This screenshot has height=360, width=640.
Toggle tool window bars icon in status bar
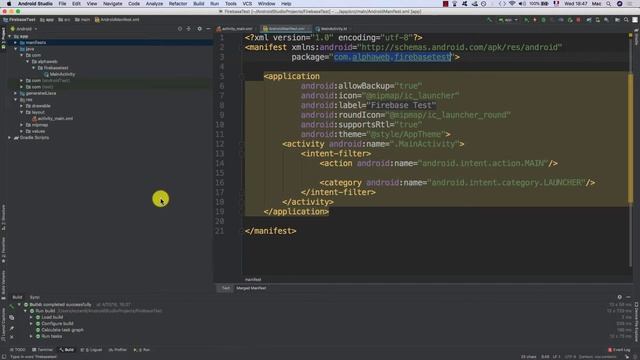(x=4, y=357)
